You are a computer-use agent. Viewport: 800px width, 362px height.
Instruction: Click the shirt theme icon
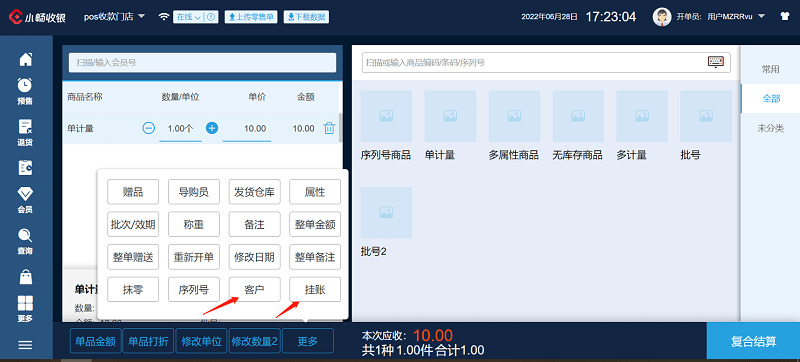(785, 16)
